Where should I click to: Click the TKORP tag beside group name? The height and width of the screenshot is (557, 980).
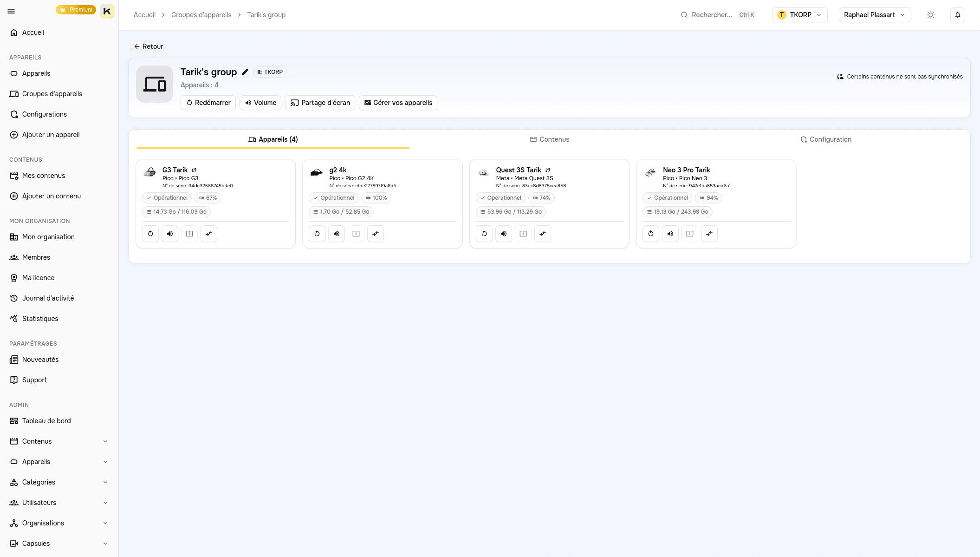270,72
